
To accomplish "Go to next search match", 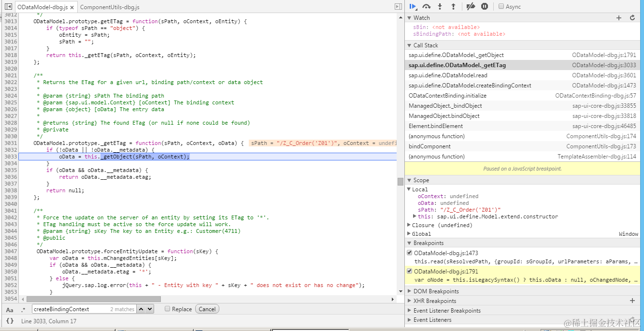I will point(150,309).
